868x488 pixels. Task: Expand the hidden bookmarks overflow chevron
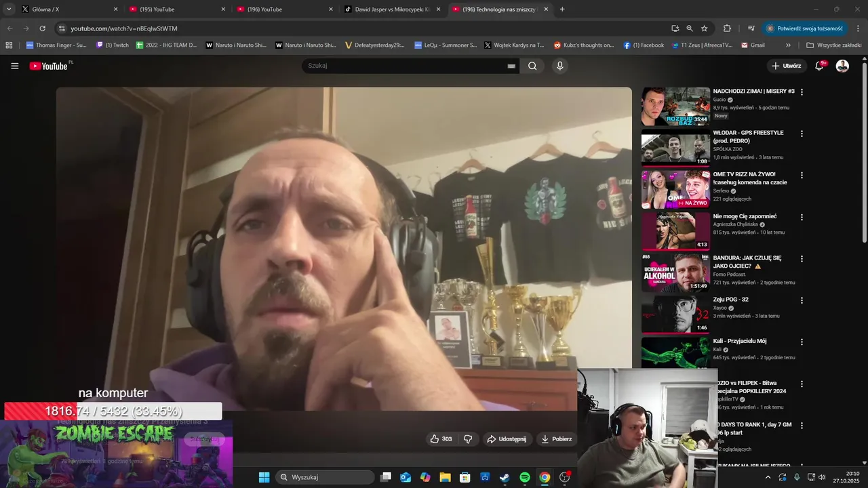[x=788, y=45]
